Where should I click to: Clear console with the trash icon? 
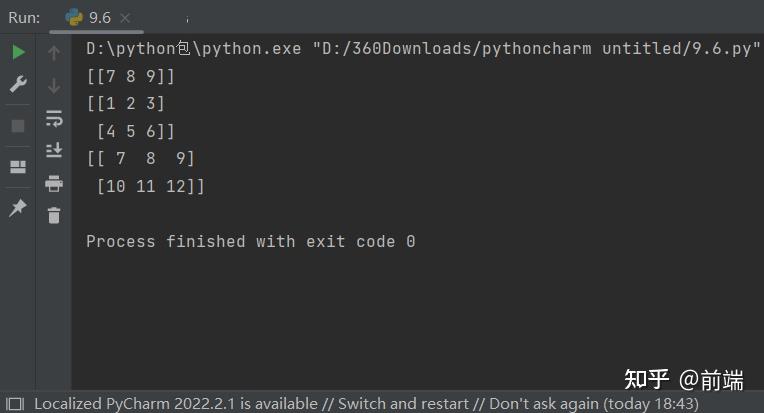click(54, 215)
